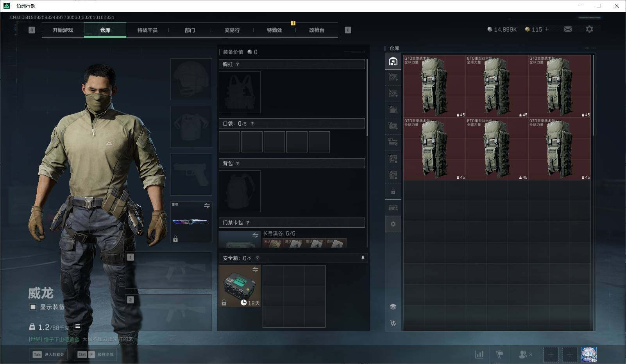This screenshot has width=626, height=364.
Task: Show help for 门禁卡包 keycard case
Action: [x=248, y=223]
